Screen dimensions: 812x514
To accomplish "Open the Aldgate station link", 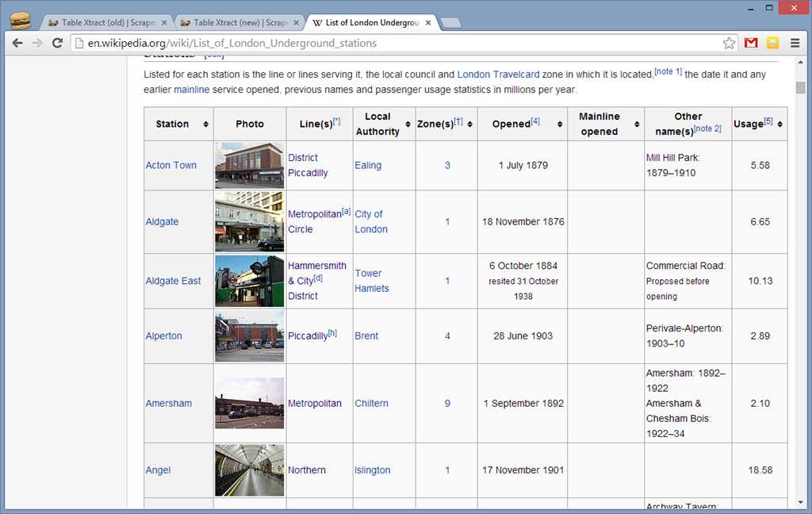I will [x=162, y=222].
